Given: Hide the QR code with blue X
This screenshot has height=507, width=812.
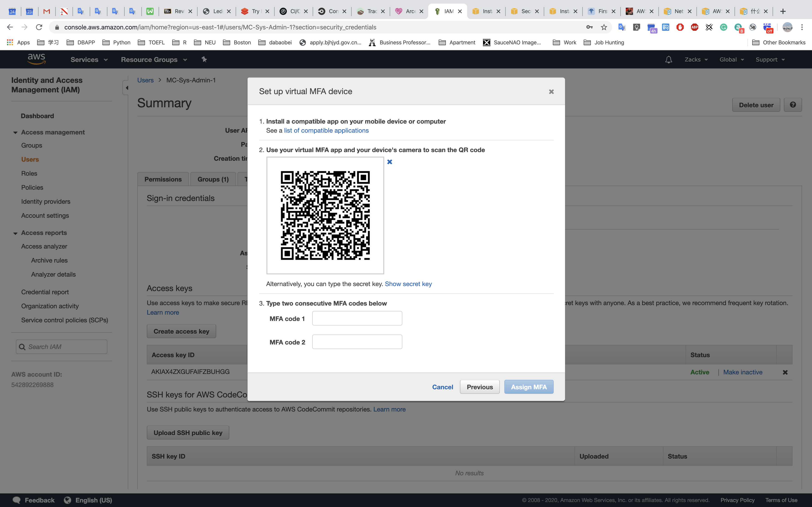Looking at the screenshot, I should (x=389, y=162).
